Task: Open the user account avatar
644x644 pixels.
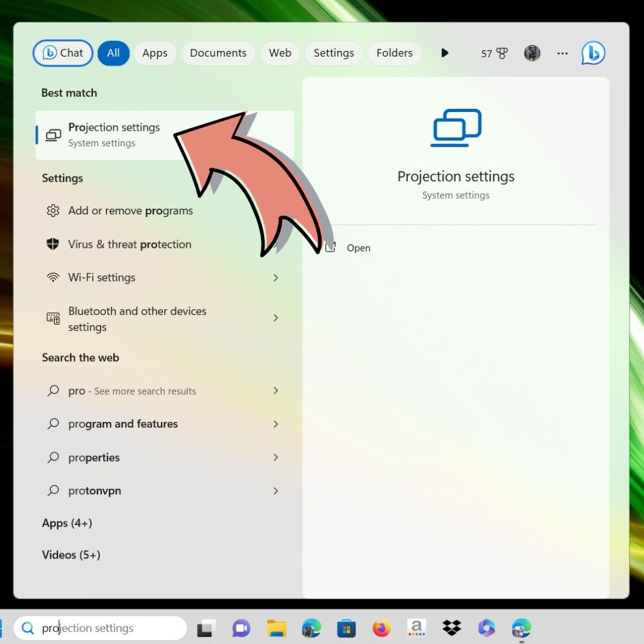Action: coord(532,53)
